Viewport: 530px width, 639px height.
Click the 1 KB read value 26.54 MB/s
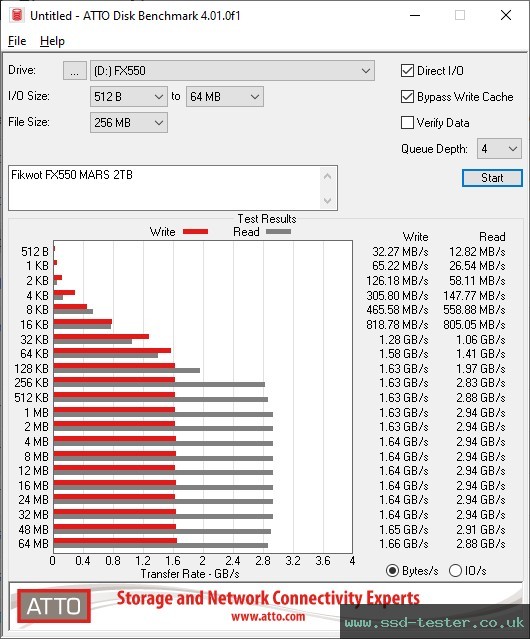click(x=477, y=266)
